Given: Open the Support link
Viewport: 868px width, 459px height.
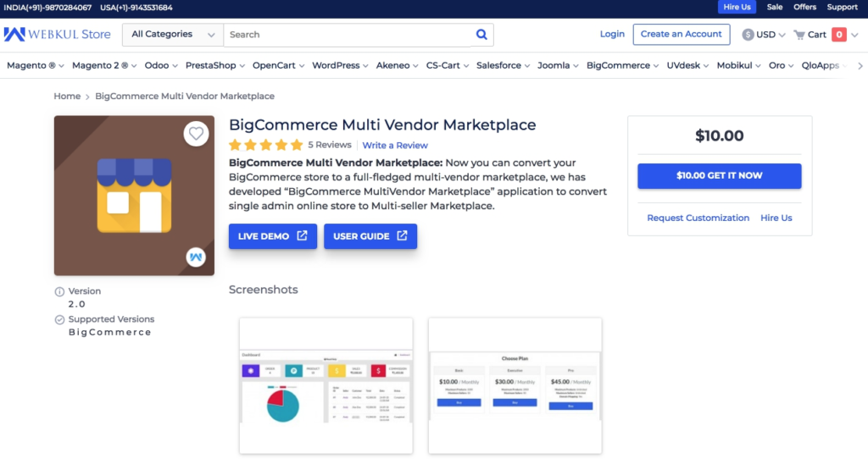Looking at the screenshot, I should pos(842,7).
